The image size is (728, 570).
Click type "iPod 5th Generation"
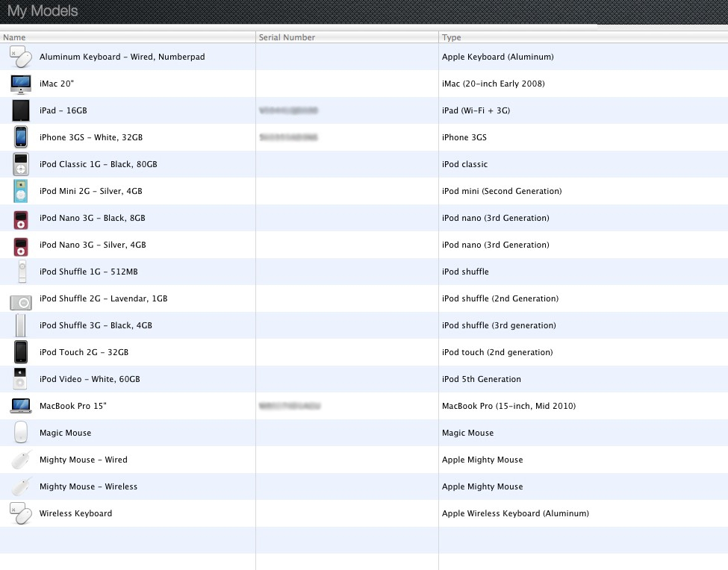click(482, 380)
